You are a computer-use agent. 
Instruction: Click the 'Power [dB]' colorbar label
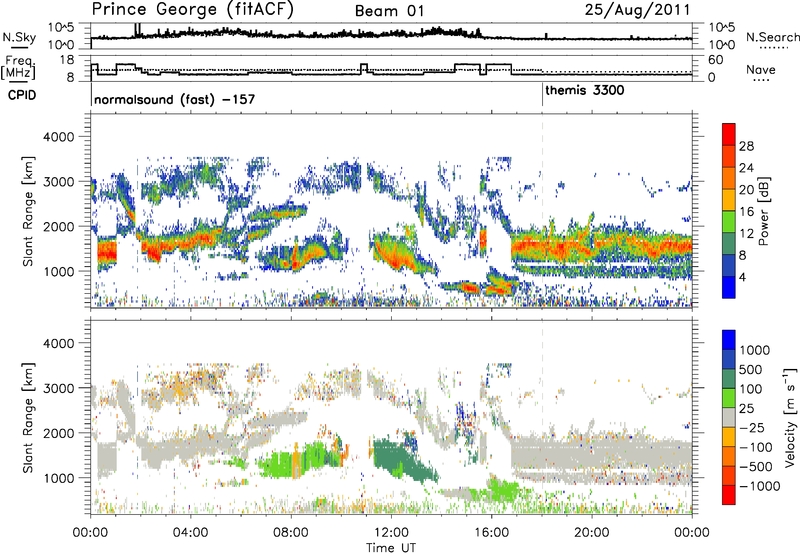763,211
